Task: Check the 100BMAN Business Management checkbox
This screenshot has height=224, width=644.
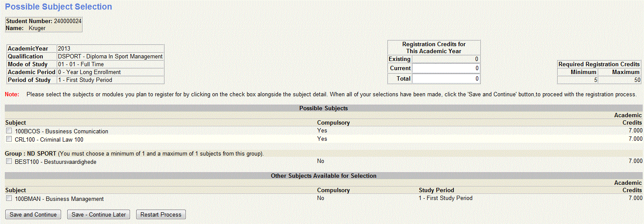Action: click(x=9, y=198)
